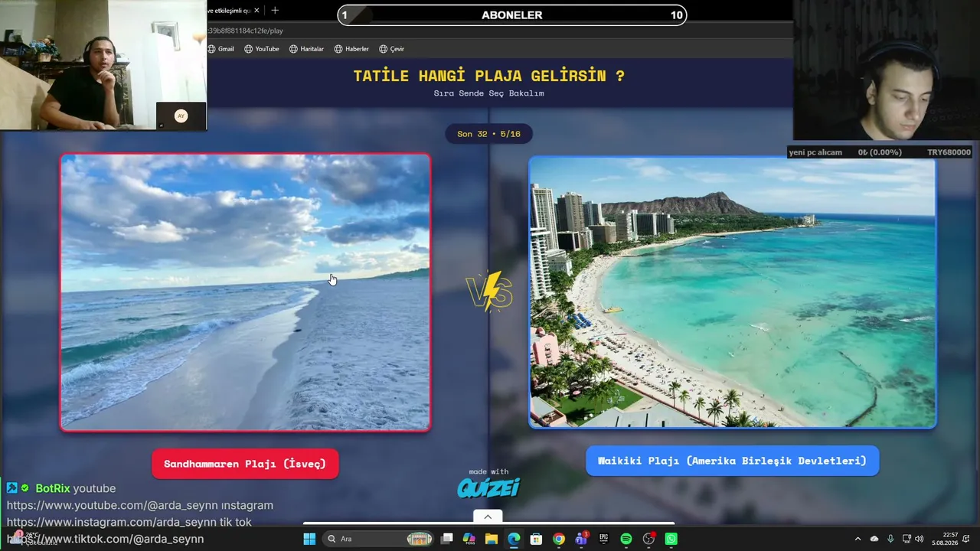Open the volume speaker tray icon
This screenshot has width=980, height=551.
pos(919,539)
